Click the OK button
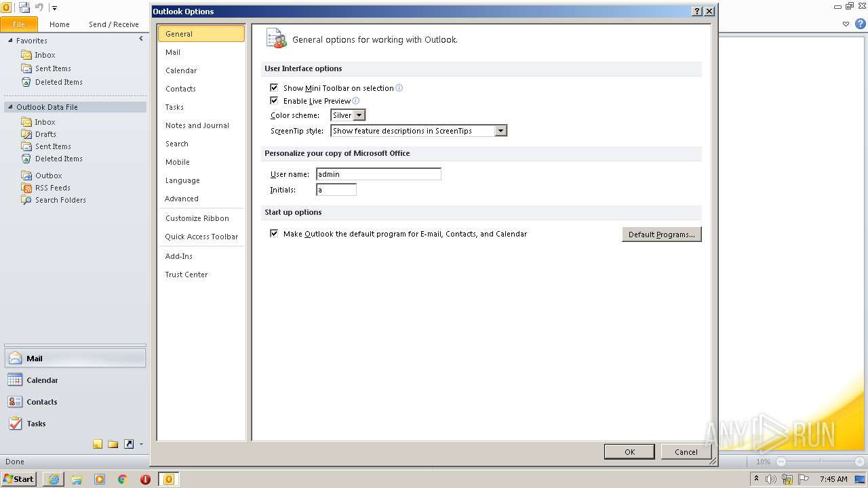This screenshot has width=868, height=488. click(x=629, y=452)
